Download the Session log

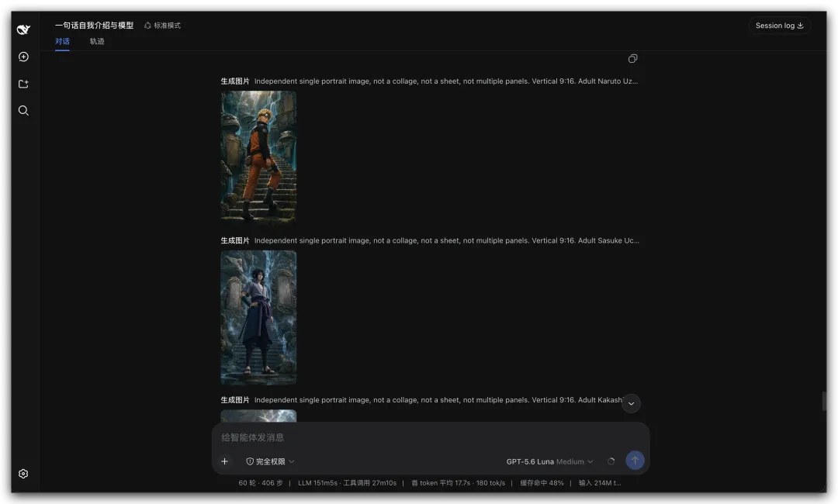tap(779, 26)
